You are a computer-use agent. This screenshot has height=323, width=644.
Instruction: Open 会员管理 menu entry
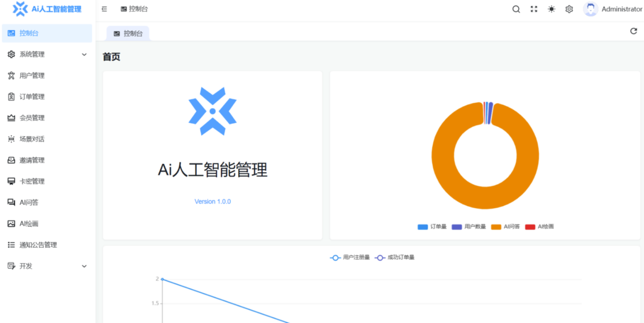tap(47, 118)
